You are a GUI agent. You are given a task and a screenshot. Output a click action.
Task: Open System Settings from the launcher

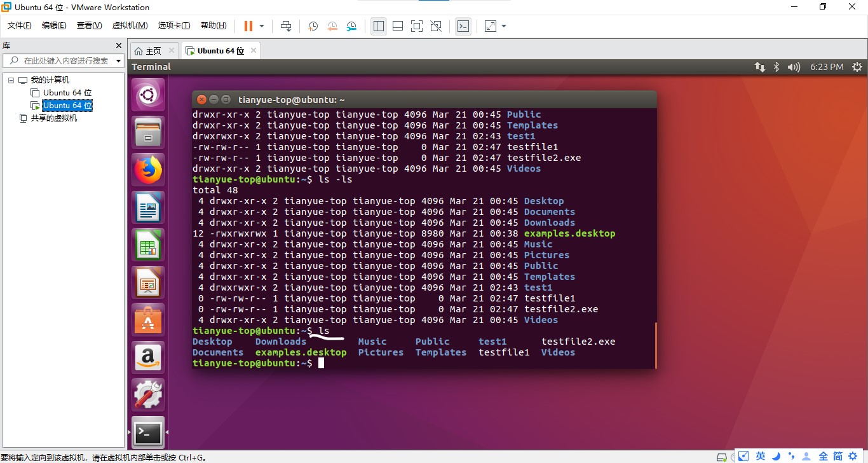coord(148,395)
